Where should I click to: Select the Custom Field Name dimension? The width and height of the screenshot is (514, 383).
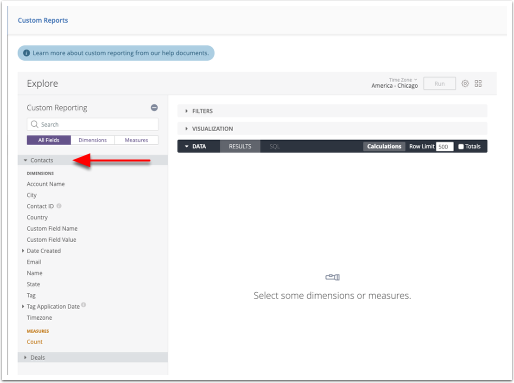point(52,229)
